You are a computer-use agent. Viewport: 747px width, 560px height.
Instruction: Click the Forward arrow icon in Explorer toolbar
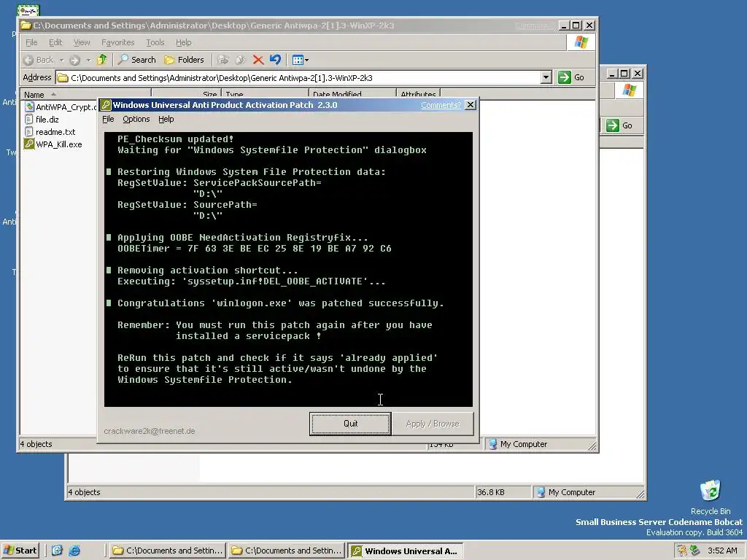74,60
